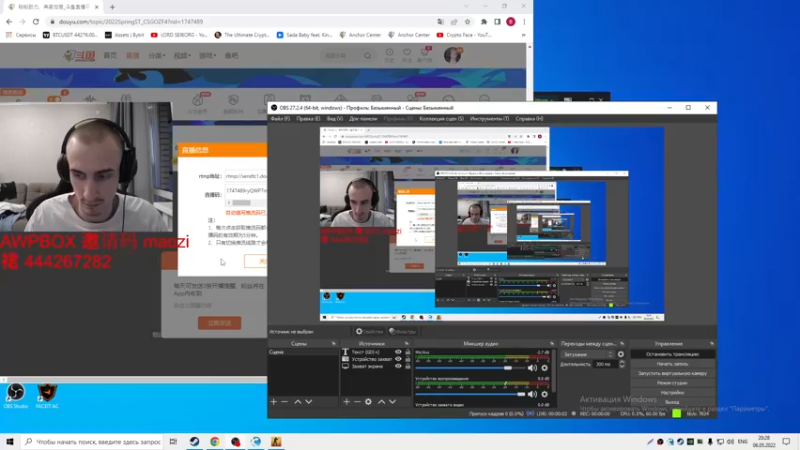The width and height of the screenshot is (800, 450).
Task: Adjust the Длительность duration stepper arrows
Action: (x=621, y=364)
